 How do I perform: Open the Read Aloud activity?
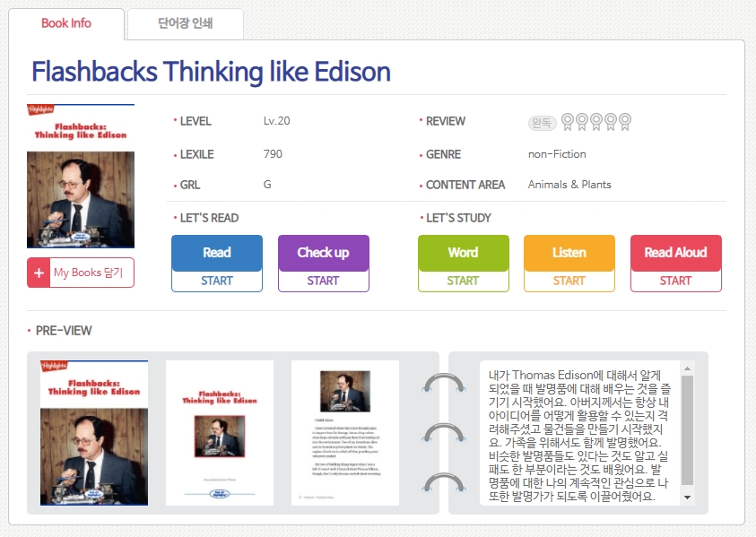pyautogui.click(x=676, y=264)
